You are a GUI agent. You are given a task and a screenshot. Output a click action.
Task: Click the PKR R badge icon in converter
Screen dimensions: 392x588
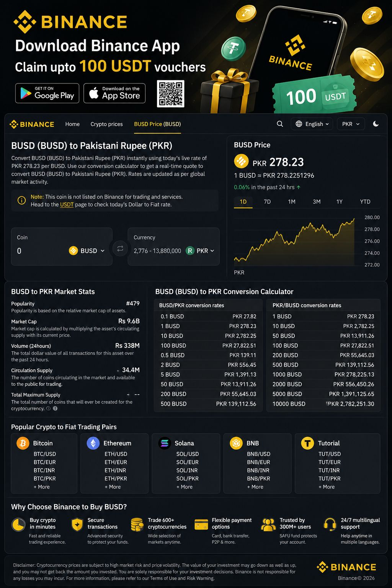pos(190,251)
